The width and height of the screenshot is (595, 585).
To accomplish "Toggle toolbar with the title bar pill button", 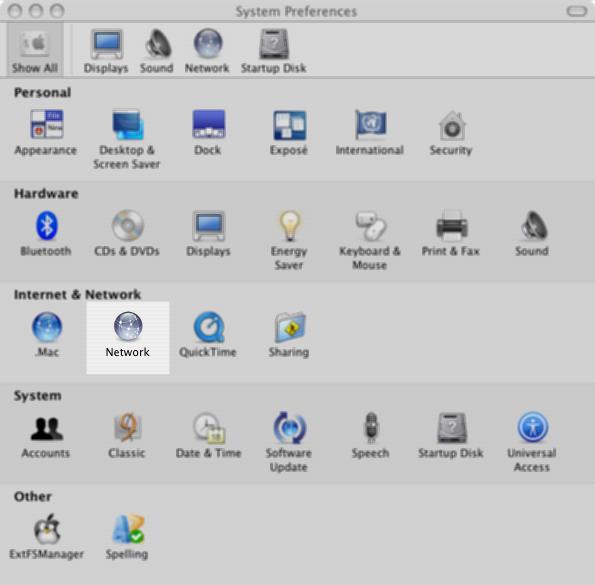I will point(577,11).
